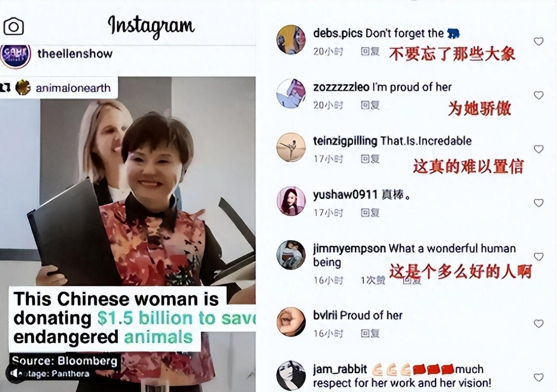The height and width of the screenshot is (392, 557).
Task: Tap the repost icon beside animalonearth
Action: 5,87
